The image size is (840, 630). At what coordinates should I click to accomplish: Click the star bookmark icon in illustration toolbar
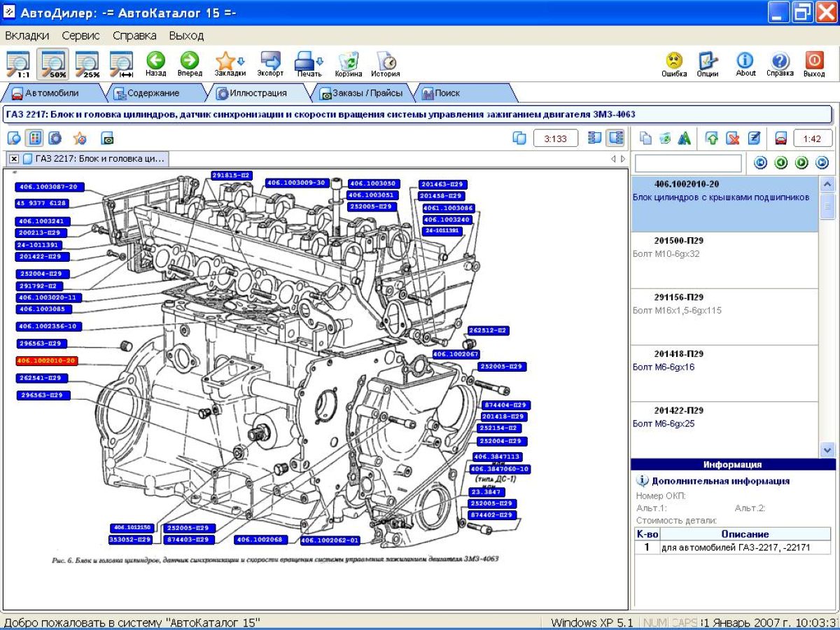pyautogui.click(x=80, y=139)
